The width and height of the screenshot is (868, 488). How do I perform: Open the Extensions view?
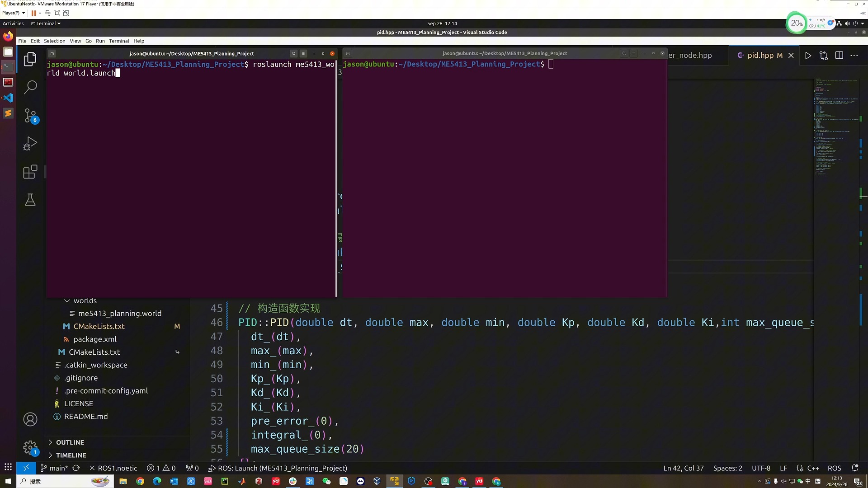tap(30, 172)
